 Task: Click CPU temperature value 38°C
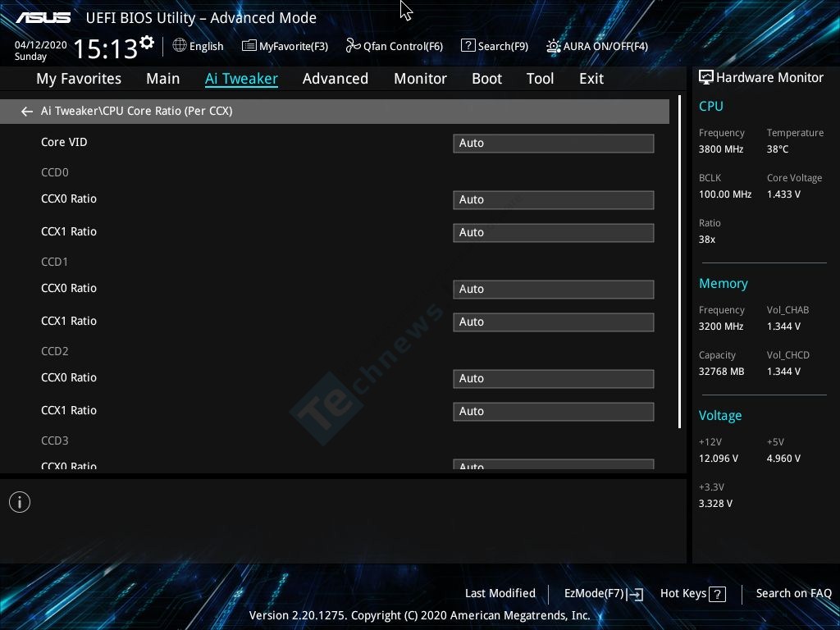pyautogui.click(x=778, y=149)
